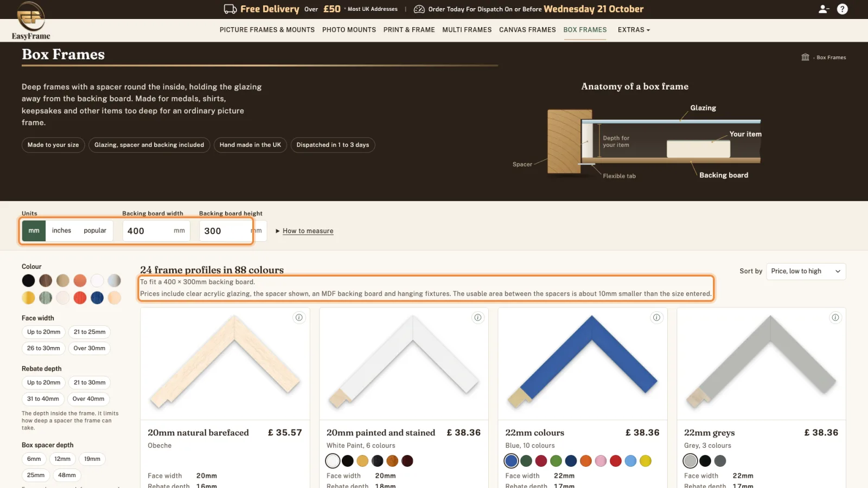Filter face width Up to 20mm
The height and width of the screenshot is (488, 868).
click(x=44, y=332)
